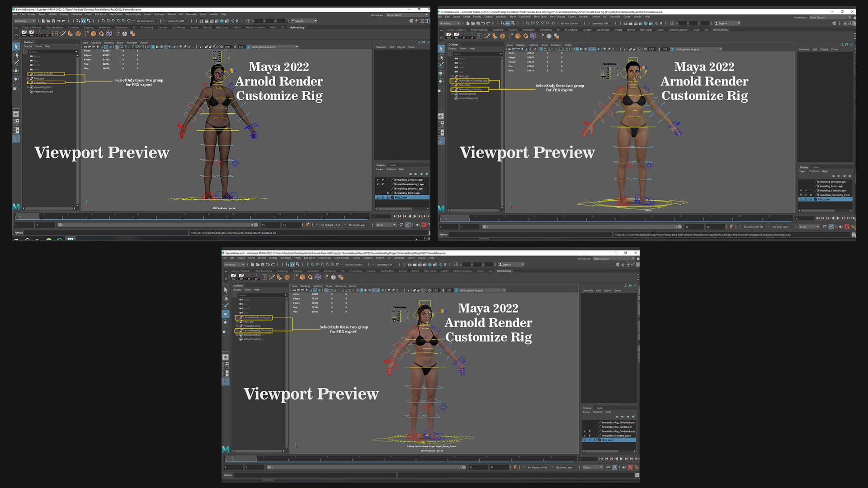Switch to Rigging shelf tab in top-left window
This screenshot has width=868, height=488.
(89, 27)
